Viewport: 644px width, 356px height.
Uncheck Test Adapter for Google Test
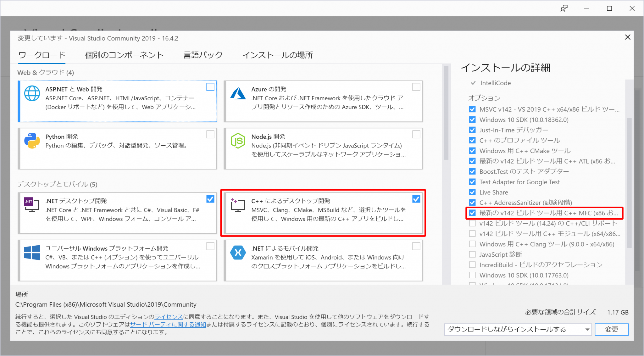point(472,182)
